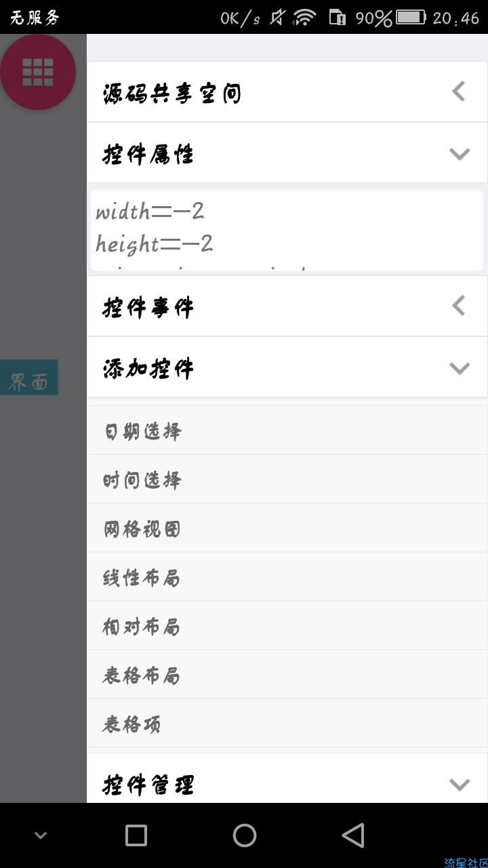Tap the round red grid menu icon
Screen dimensions: 488x868
pos(38,71)
